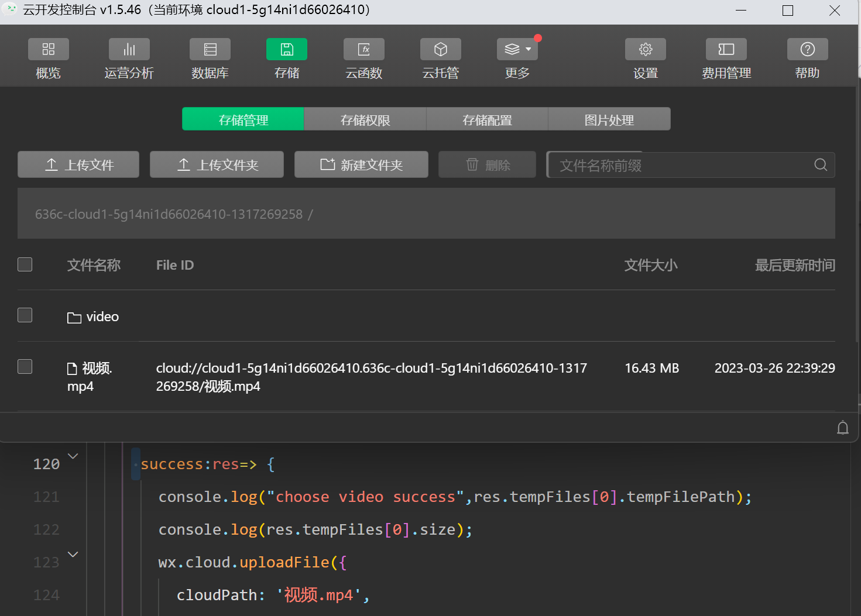Check the 视频.mp4 file checkbox
This screenshot has width=861, height=616.
[25, 367]
